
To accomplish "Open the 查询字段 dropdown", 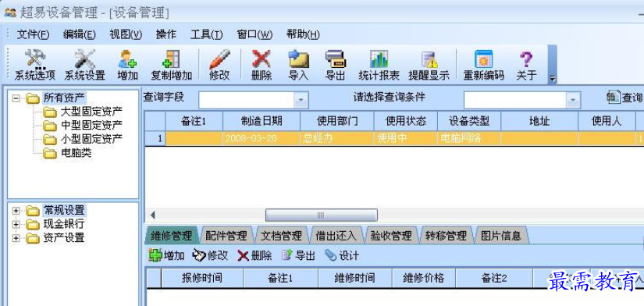I will pyautogui.click(x=302, y=100).
